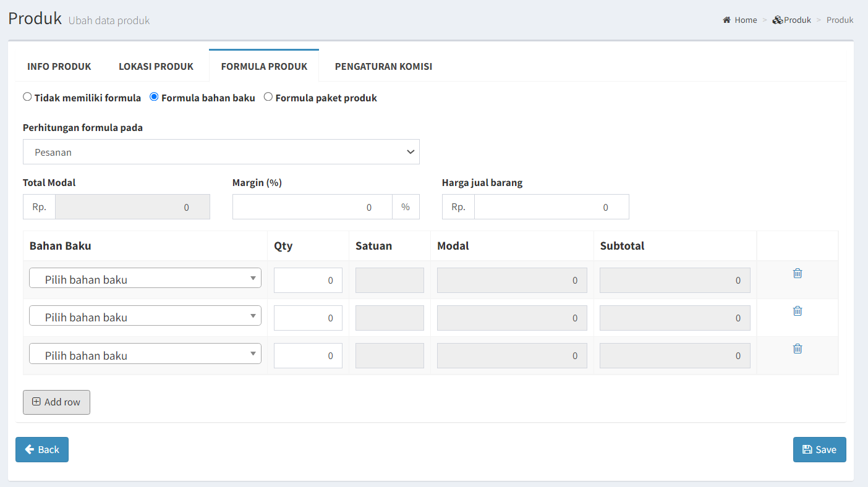Viewport: 868px width, 487px height.
Task: Switch to the Lokasi Produk tab
Action: (x=156, y=66)
